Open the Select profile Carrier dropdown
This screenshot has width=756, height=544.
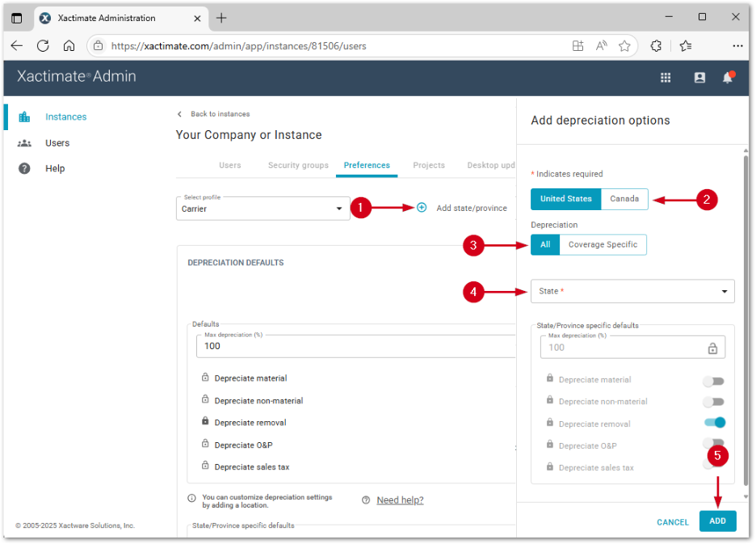pos(262,209)
